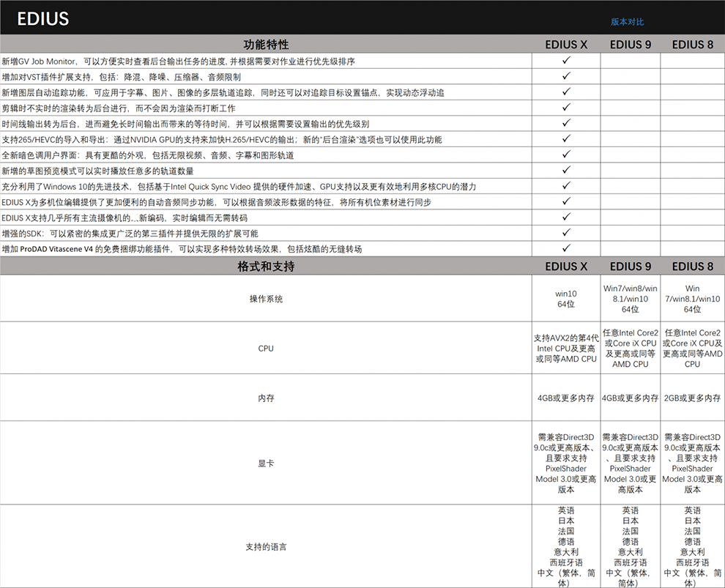Select the 充分利用了Windows 10的先进技术 row text
Screen dimensions: 725x588
pyautogui.click(x=239, y=187)
